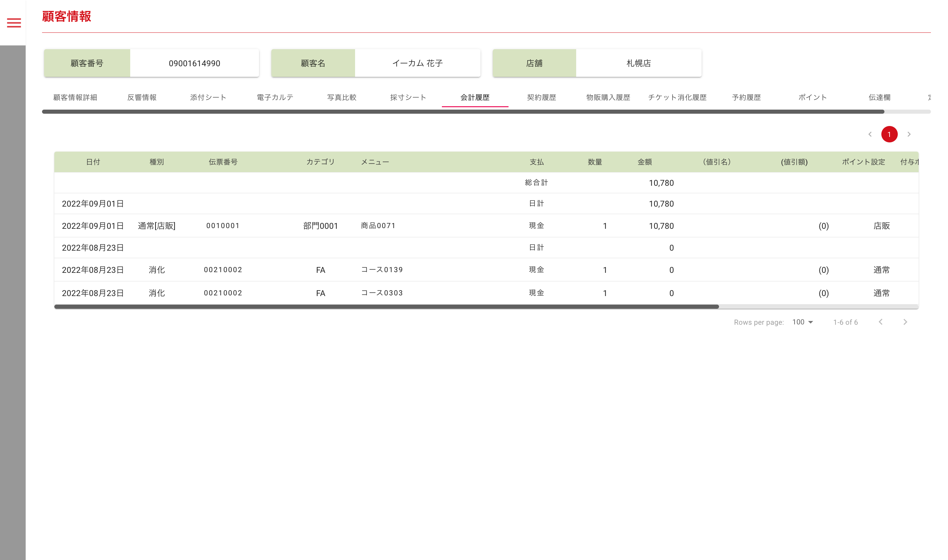This screenshot has width=948, height=560.
Task: Go to next page in table footer
Action: (x=905, y=322)
